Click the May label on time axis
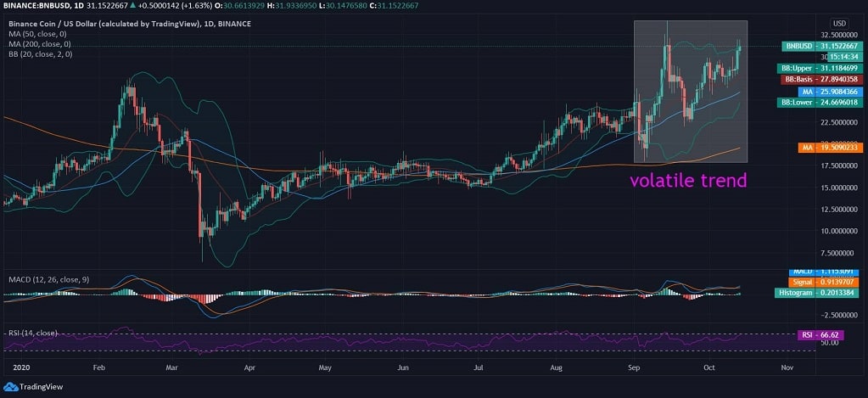 (x=325, y=367)
